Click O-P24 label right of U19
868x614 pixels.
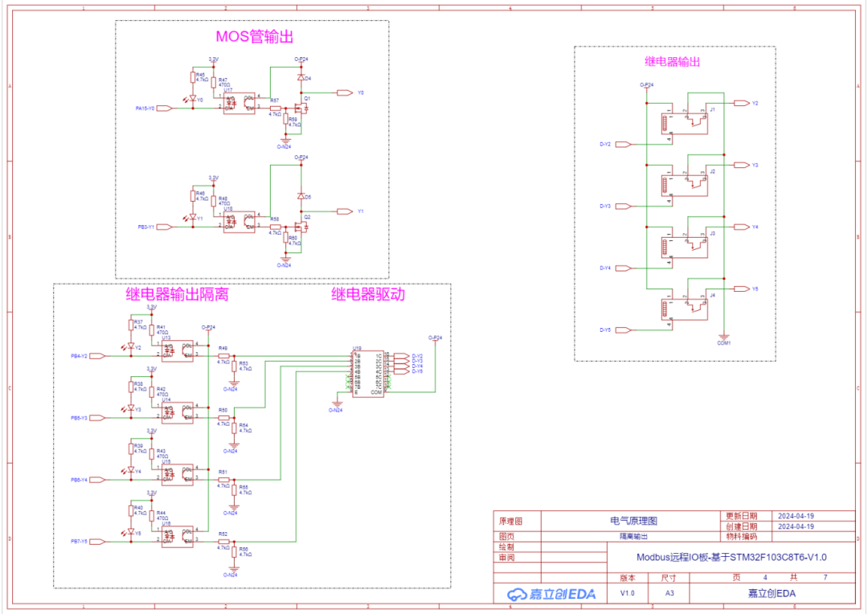tap(435, 338)
